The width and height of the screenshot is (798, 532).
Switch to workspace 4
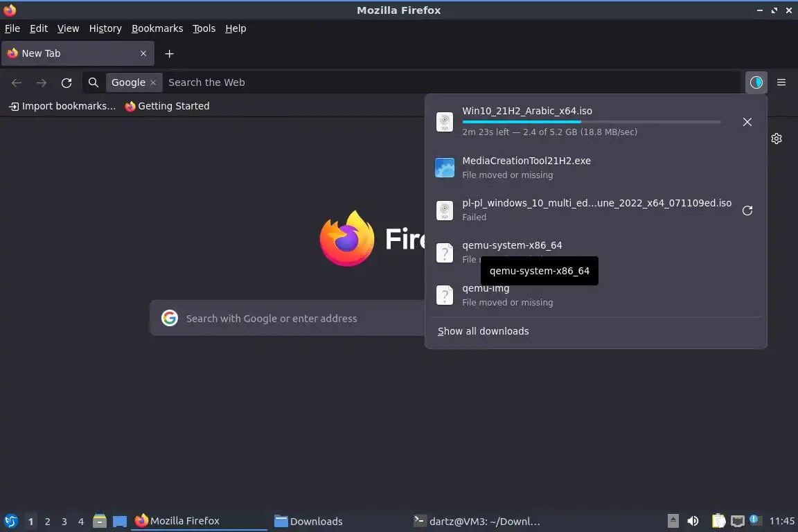pyautogui.click(x=81, y=522)
